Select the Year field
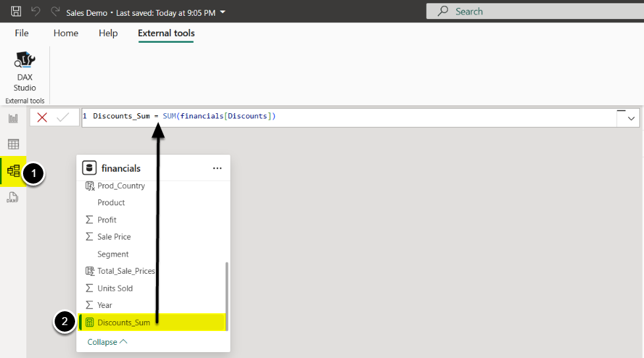The image size is (644, 358). click(105, 305)
